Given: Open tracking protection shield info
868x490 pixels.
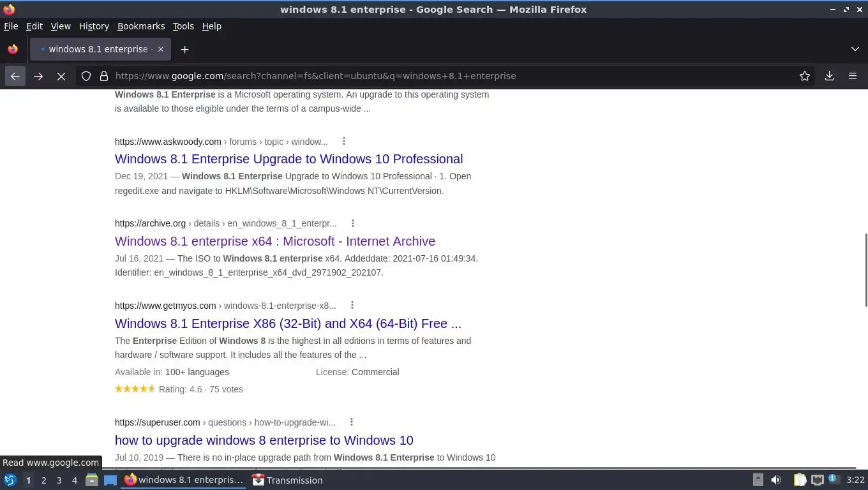Looking at the screenshot, I should pos(86,76).
